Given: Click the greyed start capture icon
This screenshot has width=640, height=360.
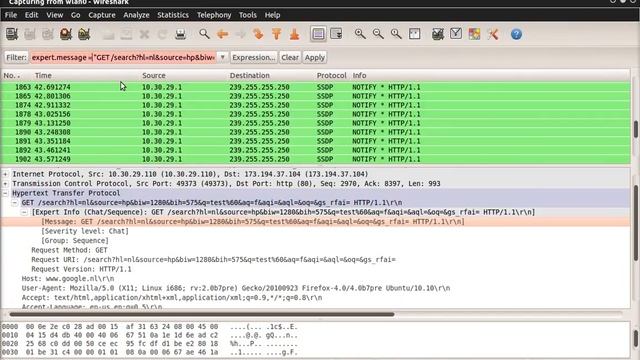Looking at the screenshot, I should click(x=48, y=34).
